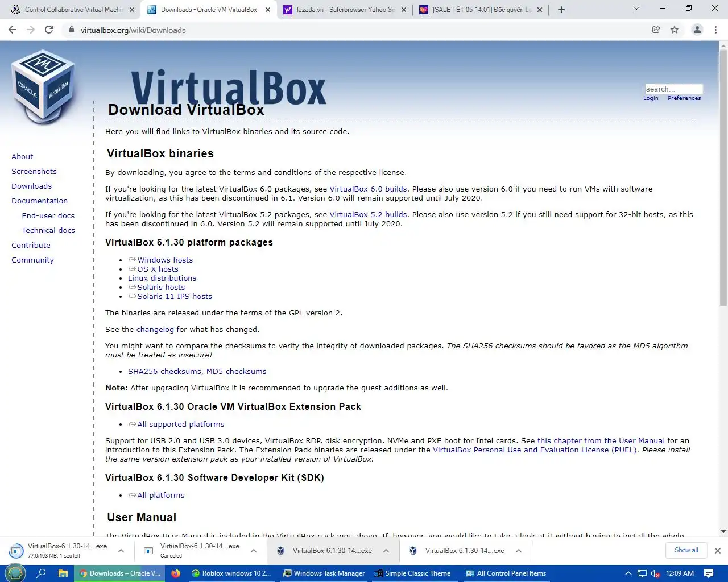
Task: Open the Chrome profile avatar
Action: point(697,30)
